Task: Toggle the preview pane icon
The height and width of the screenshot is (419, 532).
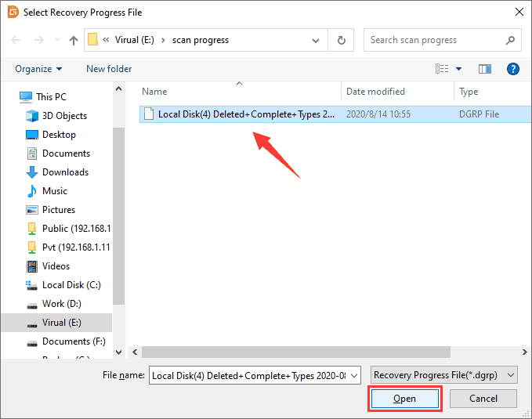Action: 485,69
